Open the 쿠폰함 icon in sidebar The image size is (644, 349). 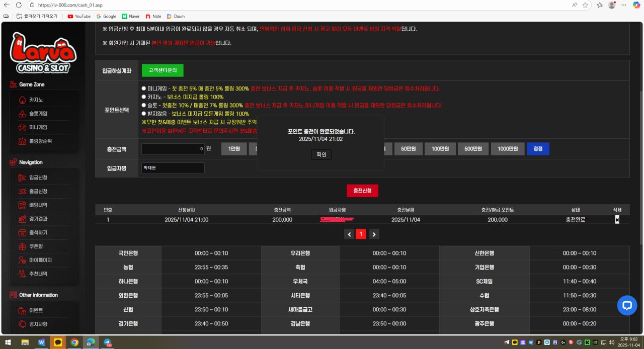22,246
